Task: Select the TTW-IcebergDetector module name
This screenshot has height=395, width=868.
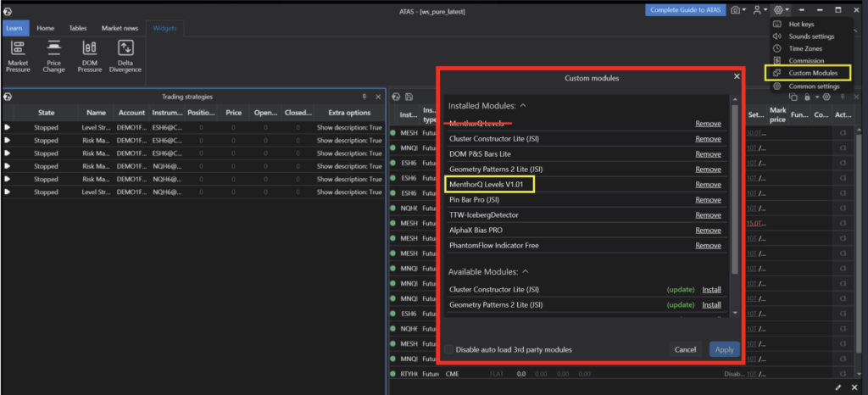Action: point(484,215)
